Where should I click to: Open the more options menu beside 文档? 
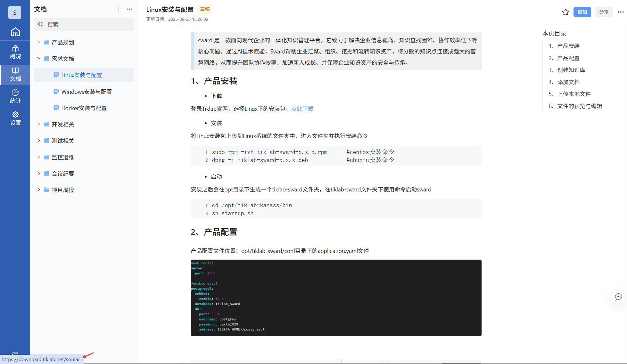[130, 9]
